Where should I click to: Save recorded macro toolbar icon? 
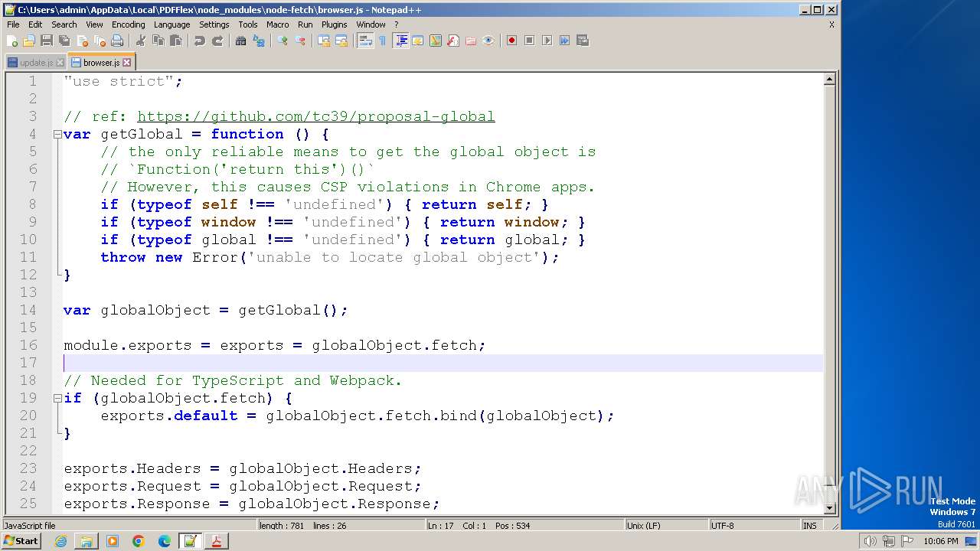click(582, 41)
